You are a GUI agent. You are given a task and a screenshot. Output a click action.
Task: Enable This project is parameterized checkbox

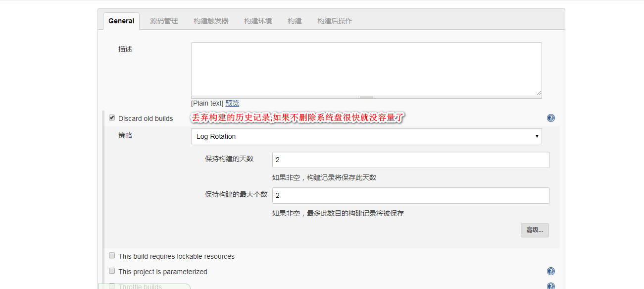click(x=112, y=271)
